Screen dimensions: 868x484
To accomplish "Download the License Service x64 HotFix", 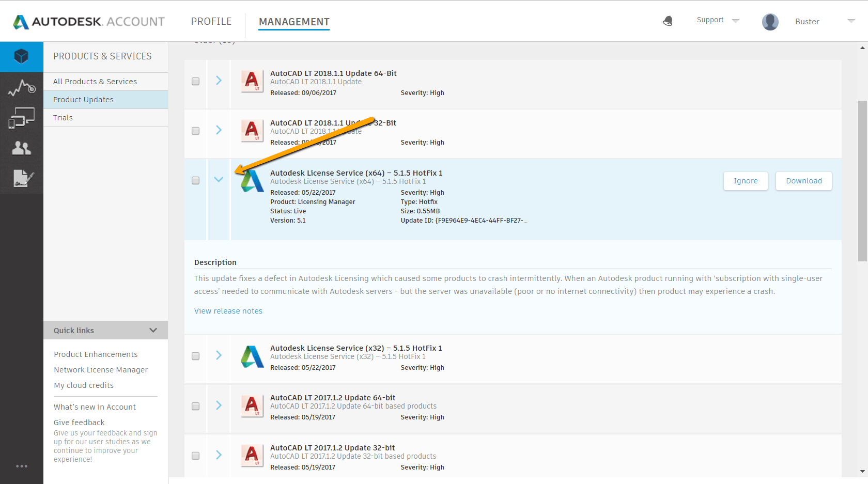I will pos(803,181).
